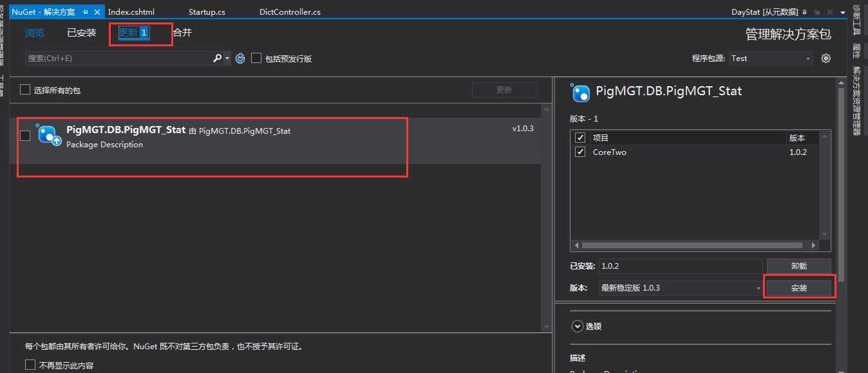Click the installed version field showing 1.0.2
The width and height of the screenshot is (868, 373).
pos(681,266)
